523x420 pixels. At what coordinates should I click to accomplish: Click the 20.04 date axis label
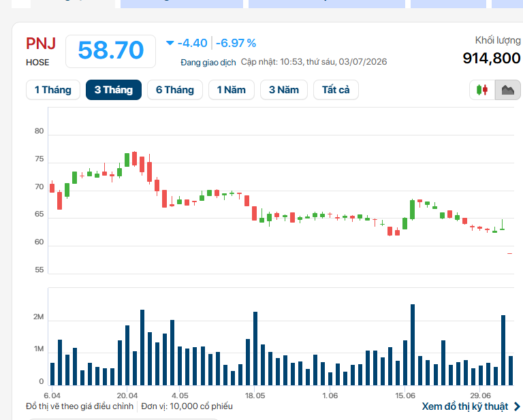(x=127, y=395)
